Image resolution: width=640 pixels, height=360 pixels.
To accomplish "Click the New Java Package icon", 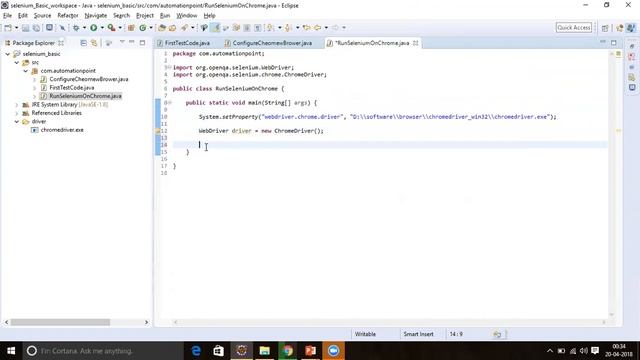I will pos(131,28).
